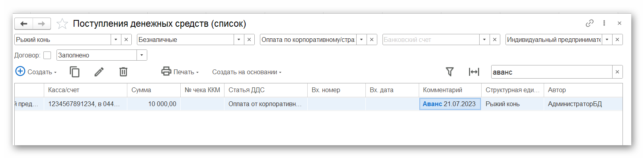Clear the Банковский счет filter field

[x=495, y=39]
